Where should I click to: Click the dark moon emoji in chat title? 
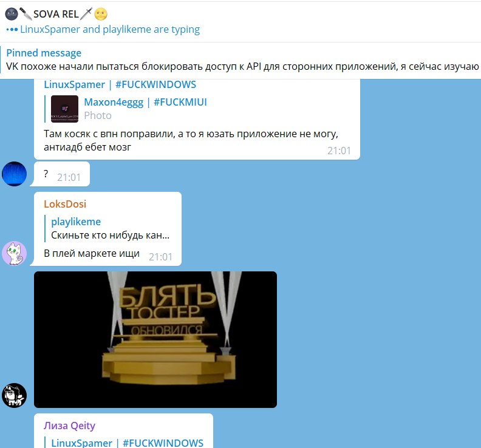[12, 14]
